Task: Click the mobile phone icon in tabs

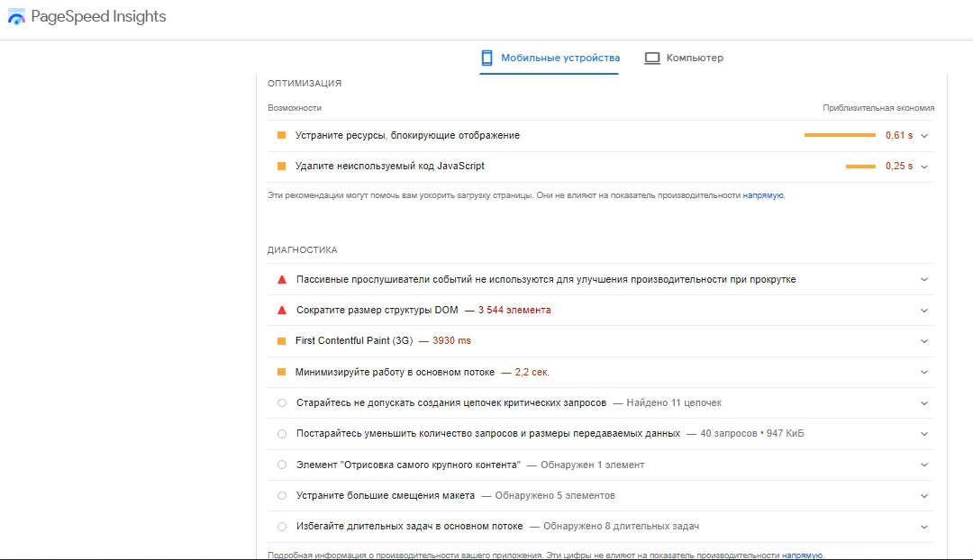Action: [x=487, y=58]
